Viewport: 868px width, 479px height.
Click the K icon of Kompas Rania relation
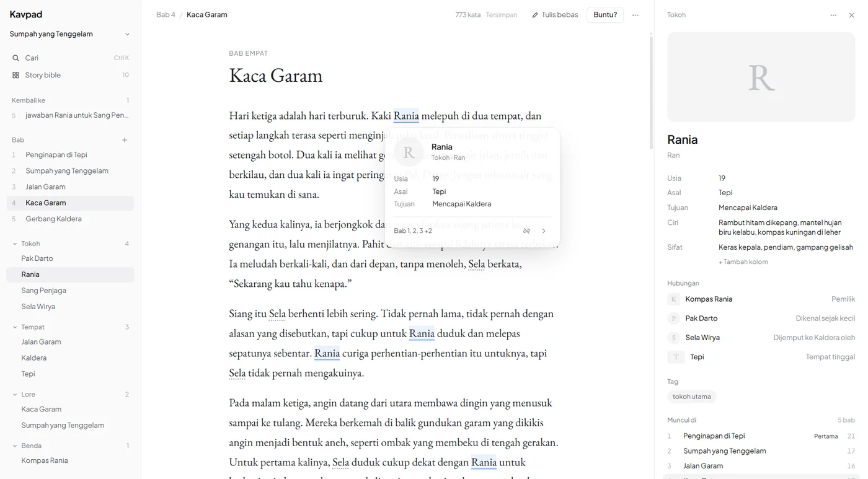pyautogui.click(x=674, y=299)
